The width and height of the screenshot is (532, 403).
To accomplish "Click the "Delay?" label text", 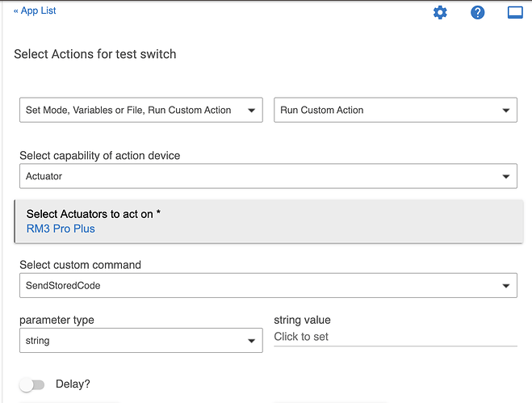I will [x=72, y=384].
